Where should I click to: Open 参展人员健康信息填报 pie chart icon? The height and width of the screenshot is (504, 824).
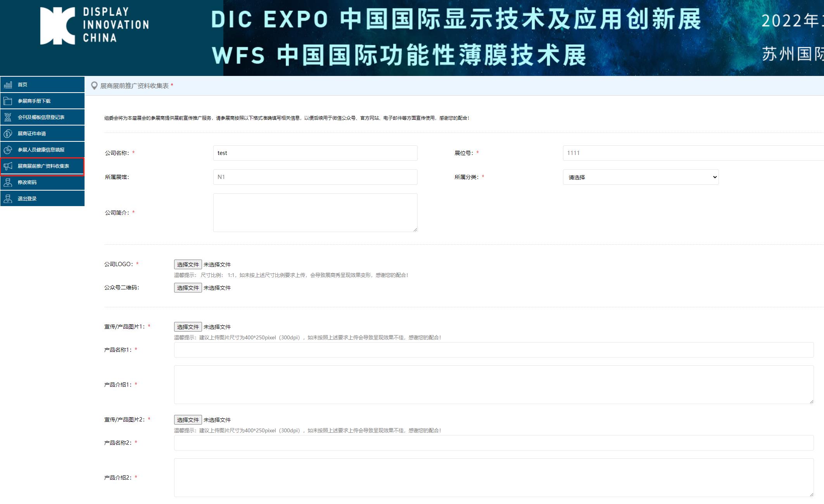[8, 149]
